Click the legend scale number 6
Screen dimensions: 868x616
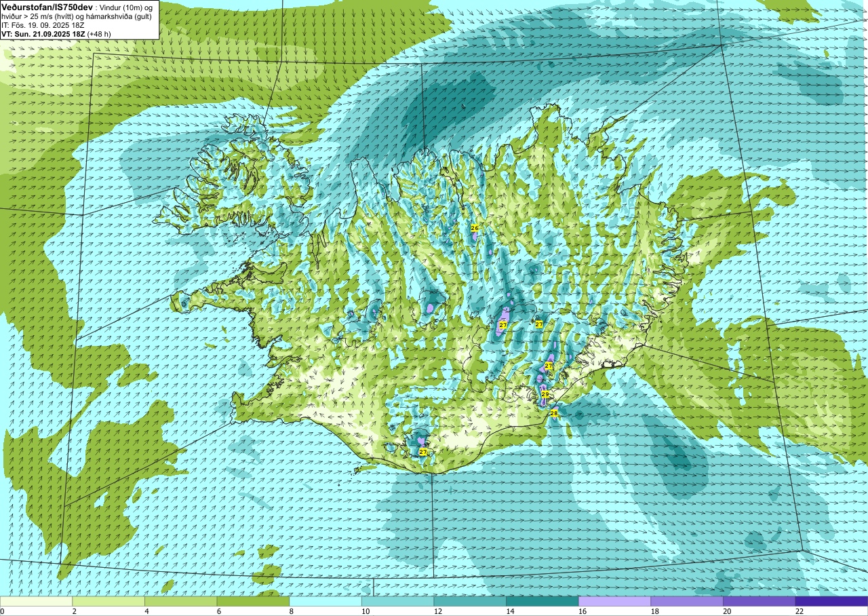click(x=219, y=611)
